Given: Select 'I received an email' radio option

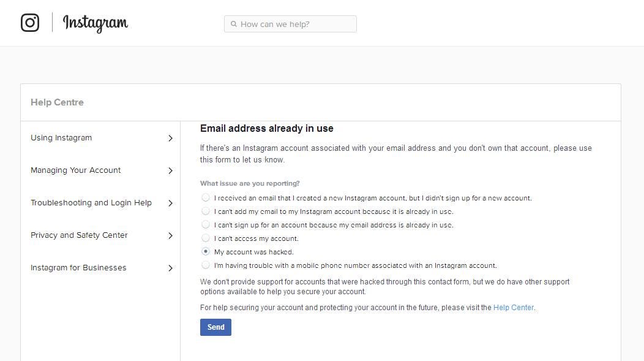Looking at the screenshot, I should [206, 198].
